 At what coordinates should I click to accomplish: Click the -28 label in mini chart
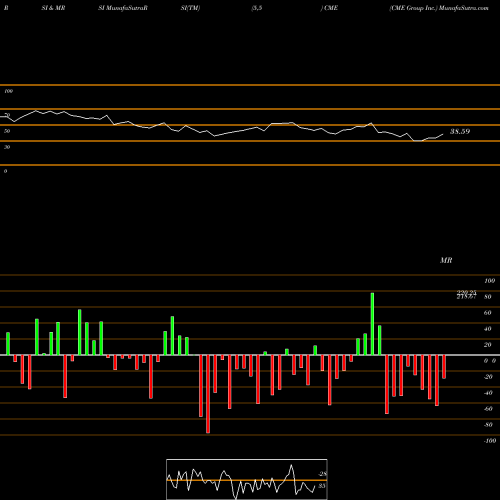coord(323,474)
